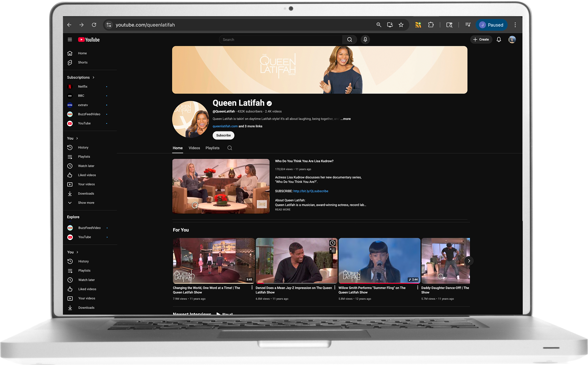
Task: Open the YouTube hamburger guide menu
Action: pos(70,39)
